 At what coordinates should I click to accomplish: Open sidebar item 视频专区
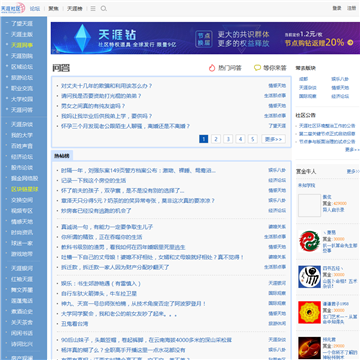pyautogui.click(x=22, y=211)
